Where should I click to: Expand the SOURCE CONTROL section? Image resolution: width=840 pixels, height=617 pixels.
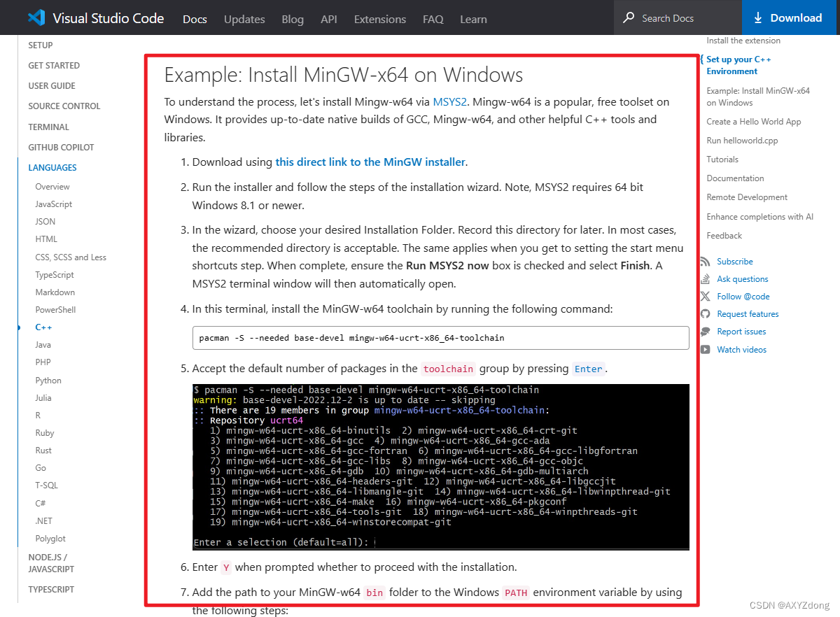point(64,106)
